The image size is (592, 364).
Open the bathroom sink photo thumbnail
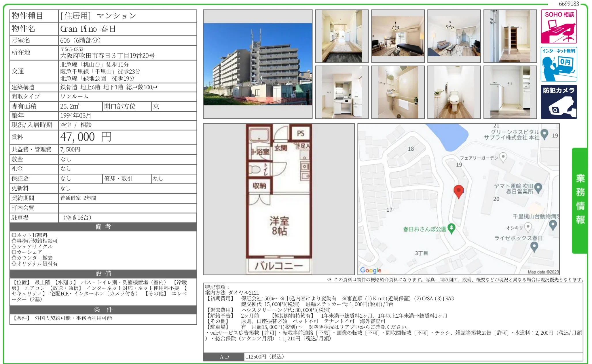point(398,92)
